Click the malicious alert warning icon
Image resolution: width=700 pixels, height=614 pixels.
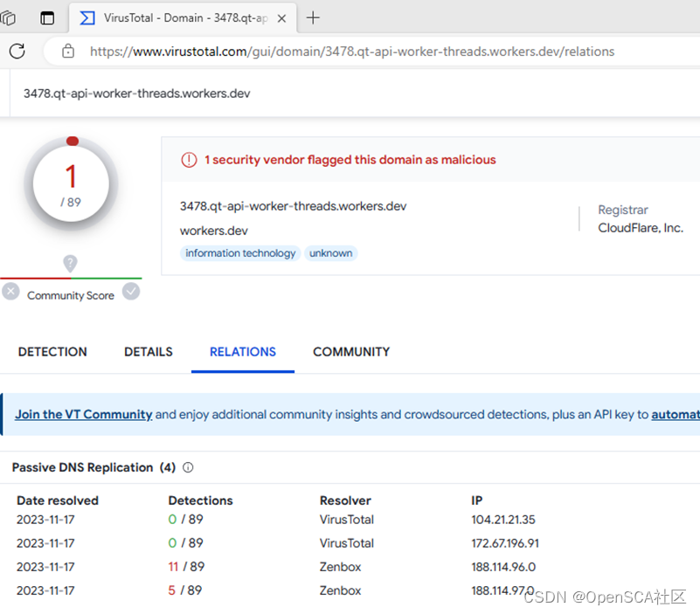point(189,160)
